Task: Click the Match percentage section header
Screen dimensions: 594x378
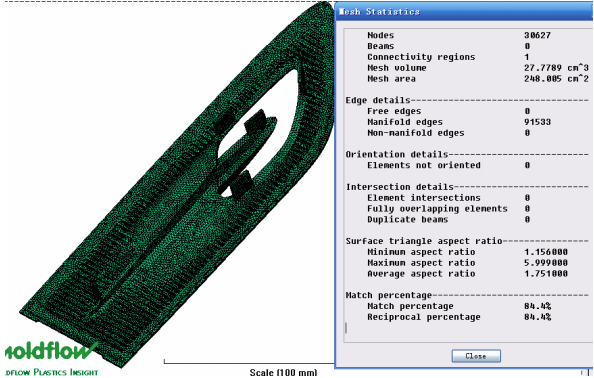Action: coord(389,295)
